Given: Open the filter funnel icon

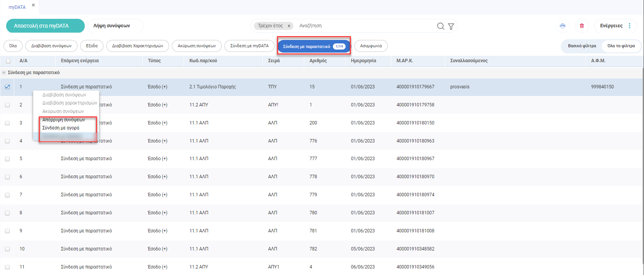Looking at the screenshot, I should click(451, 26).
